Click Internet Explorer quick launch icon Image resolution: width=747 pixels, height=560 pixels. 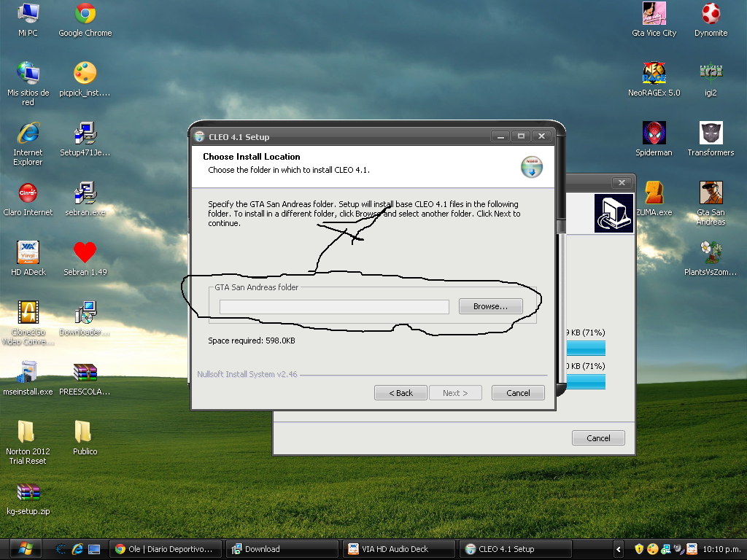point(77,549)
